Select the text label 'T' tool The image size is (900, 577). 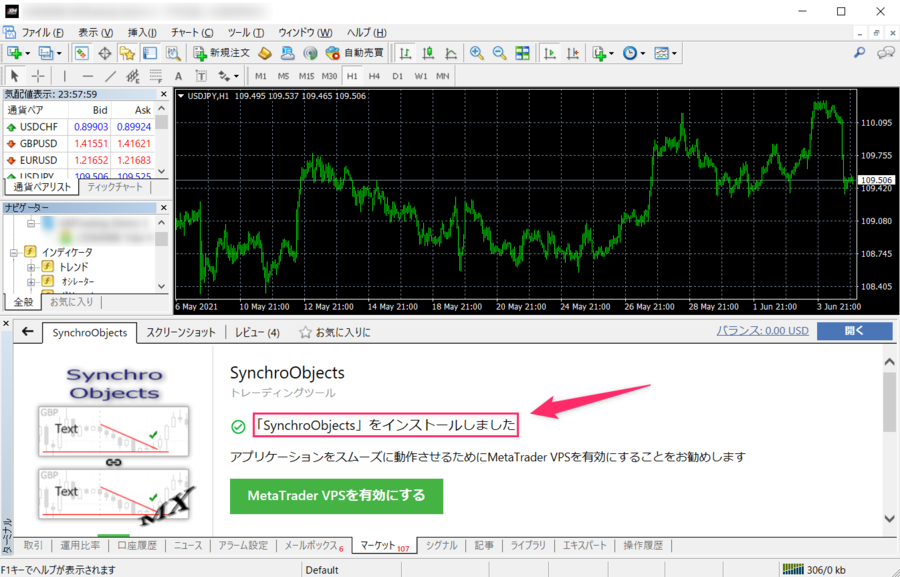pos(201,76)
